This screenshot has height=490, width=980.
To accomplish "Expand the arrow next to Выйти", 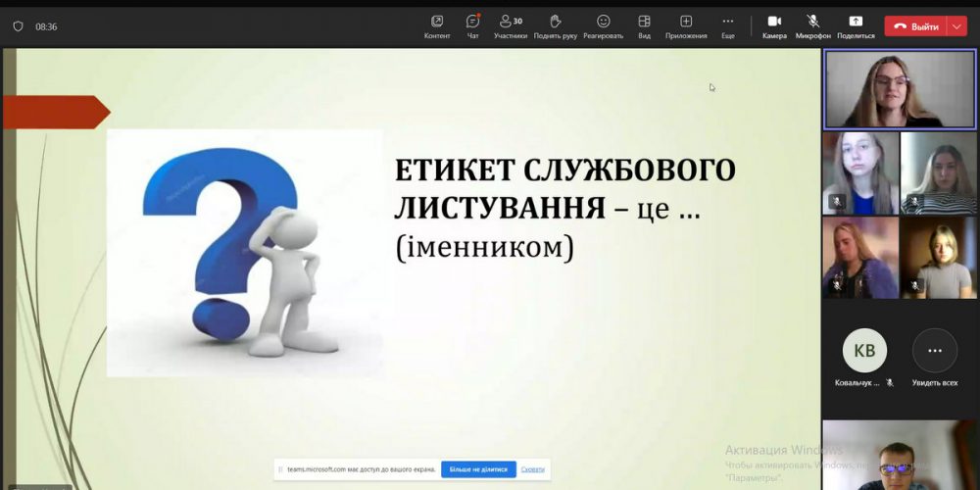I will click(x=956, y=26).
